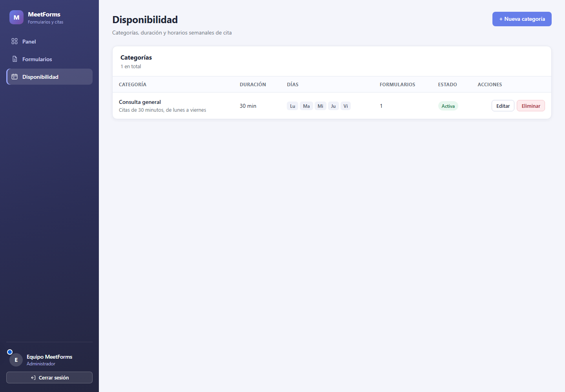This screenshot has width=565, height=392.
Task: Click the Categorías card title
Action: pos(136,57)
